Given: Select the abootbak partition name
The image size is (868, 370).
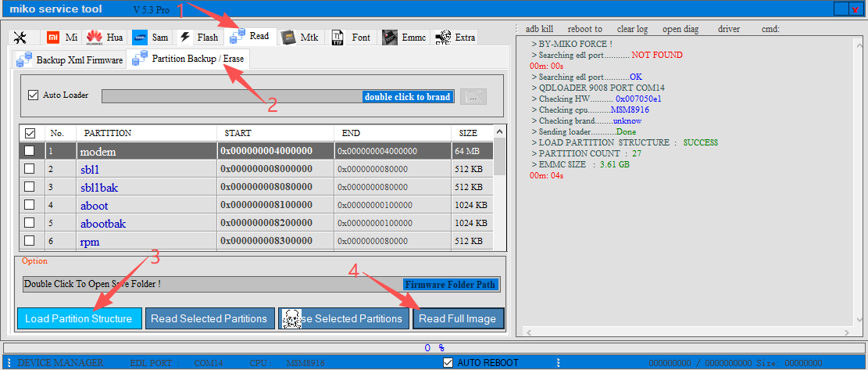Looking at the screenshot, I should tap(103, 224).
